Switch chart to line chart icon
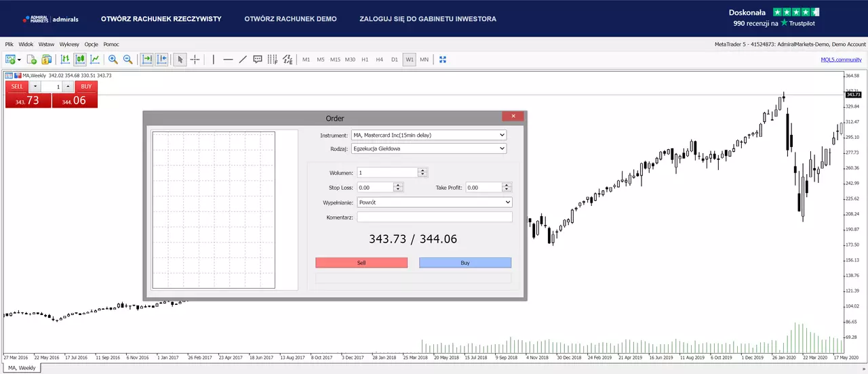The image size is (868, 374). [x=95, y=60]
